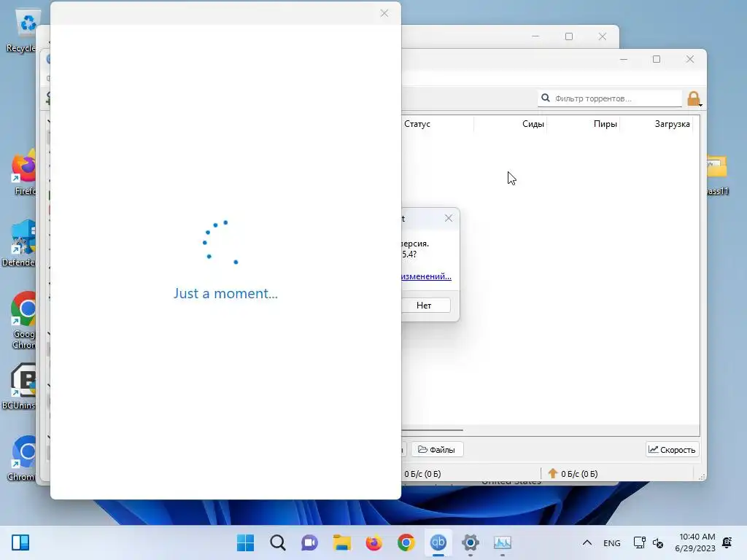Select the Firefox desktop shortcut

(24, 172)
